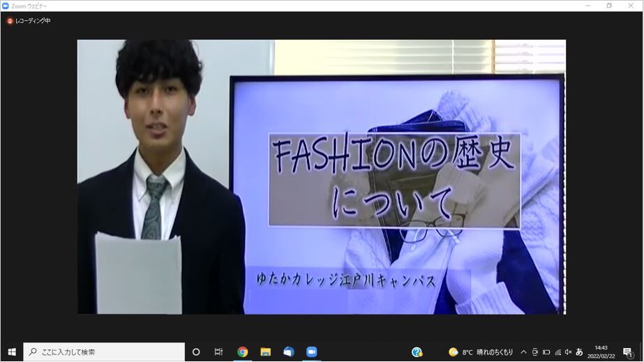Click the Zoom logo in title bar
Image resolution: width=644 pixels, height=362 pixels.
[x=6, y=6]
